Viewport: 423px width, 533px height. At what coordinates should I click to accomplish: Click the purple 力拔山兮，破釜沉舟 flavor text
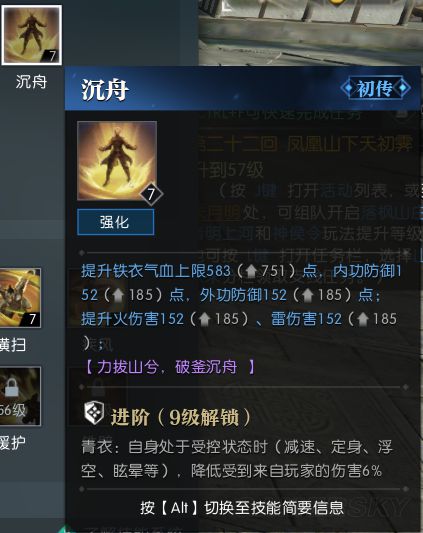(169, 367)
